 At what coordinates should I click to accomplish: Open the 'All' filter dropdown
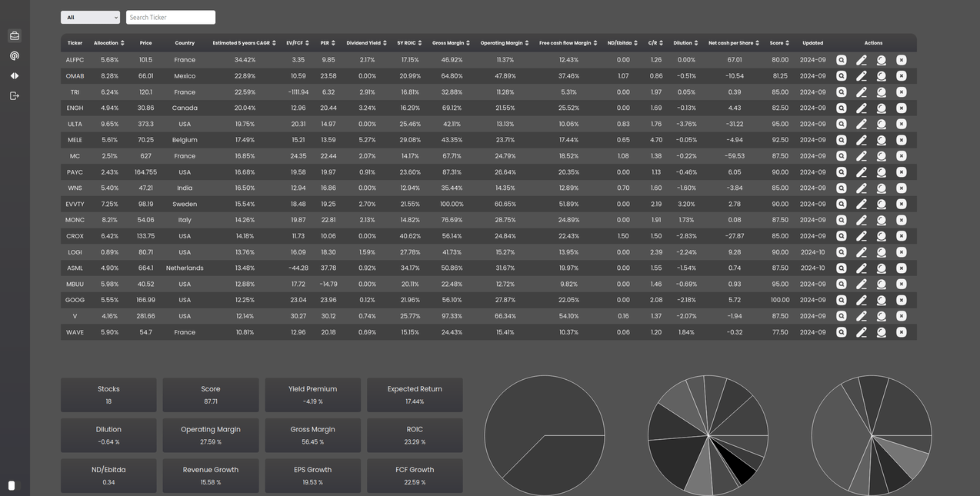[x=90, y=17]
